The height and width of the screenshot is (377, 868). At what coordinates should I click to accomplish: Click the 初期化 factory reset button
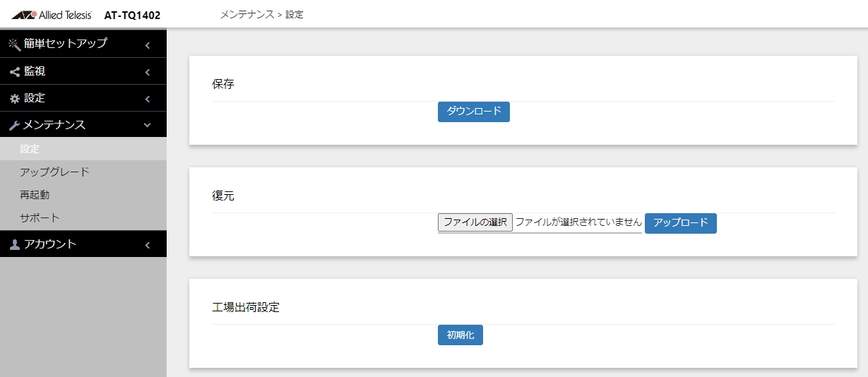460,335
